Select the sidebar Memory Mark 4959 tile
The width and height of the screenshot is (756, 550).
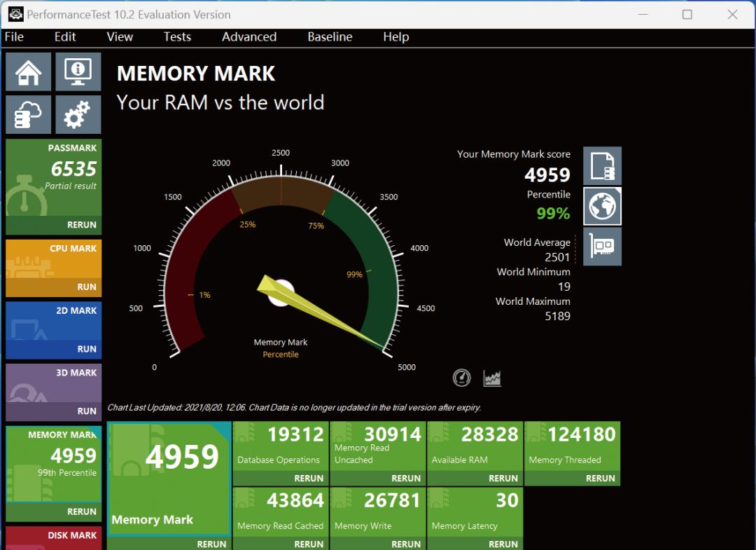pyautogui.click(x=53, y=464)
